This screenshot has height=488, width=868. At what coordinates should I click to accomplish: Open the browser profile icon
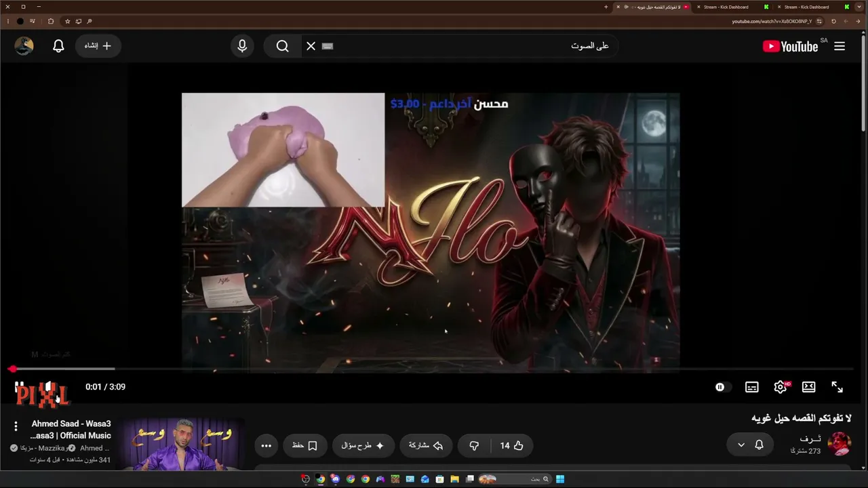[x=20, y=21]
